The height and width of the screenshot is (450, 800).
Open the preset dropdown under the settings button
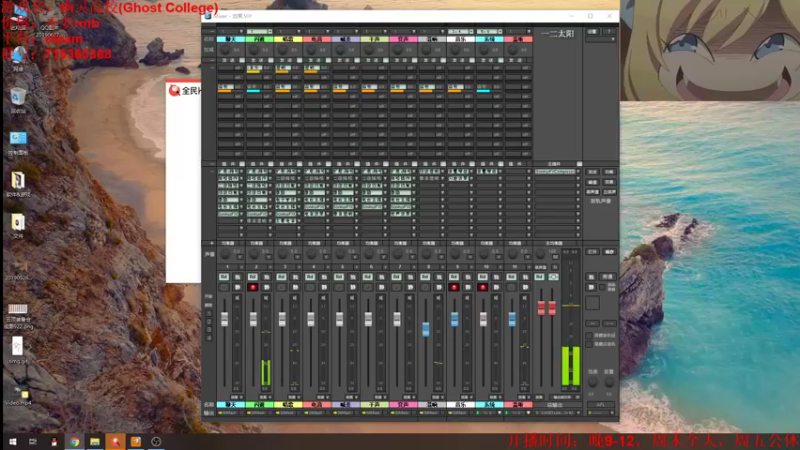click(x=601, y=39)
